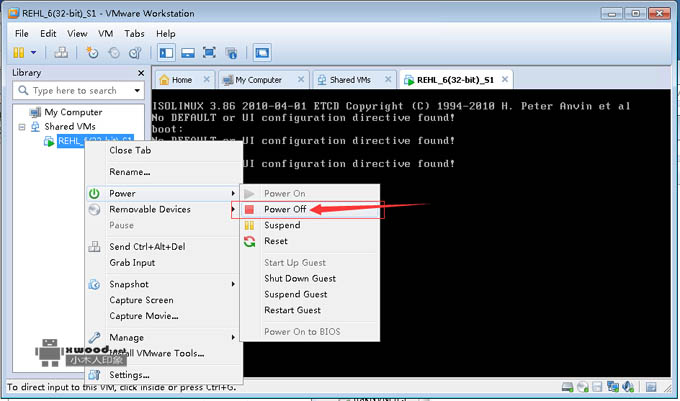This screenshot has height=401, width=680.
Task: Click the green Power icon in context menu
Action: click(94, 193)
